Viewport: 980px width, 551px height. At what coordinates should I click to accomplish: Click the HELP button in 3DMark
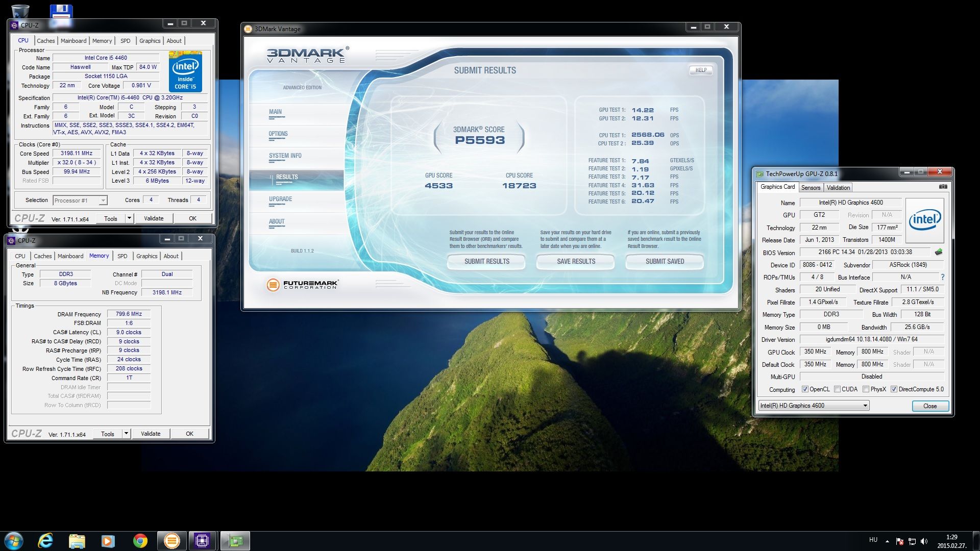701,70
